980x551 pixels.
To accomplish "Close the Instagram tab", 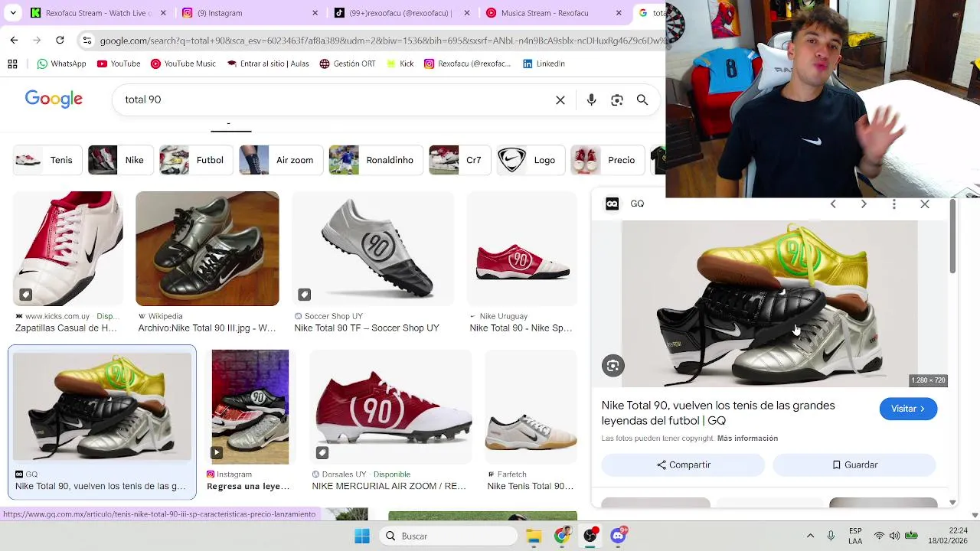I will pos(315,13).
